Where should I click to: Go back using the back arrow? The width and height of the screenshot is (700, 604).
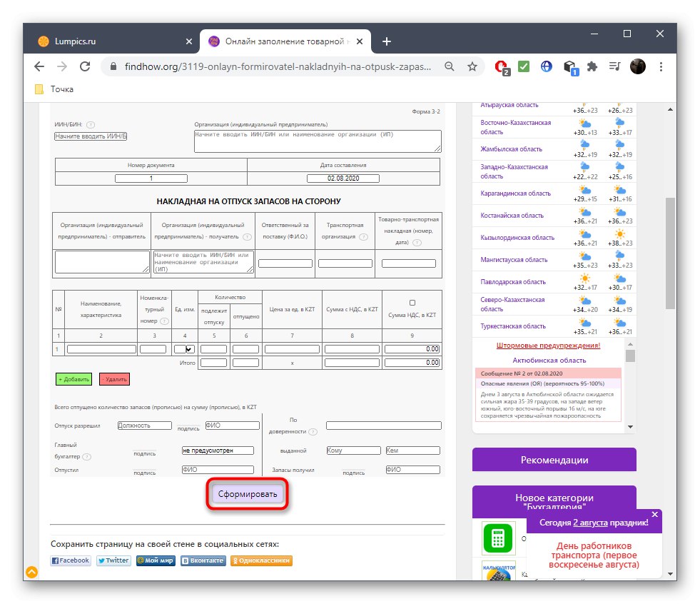(x=39, y=66)
